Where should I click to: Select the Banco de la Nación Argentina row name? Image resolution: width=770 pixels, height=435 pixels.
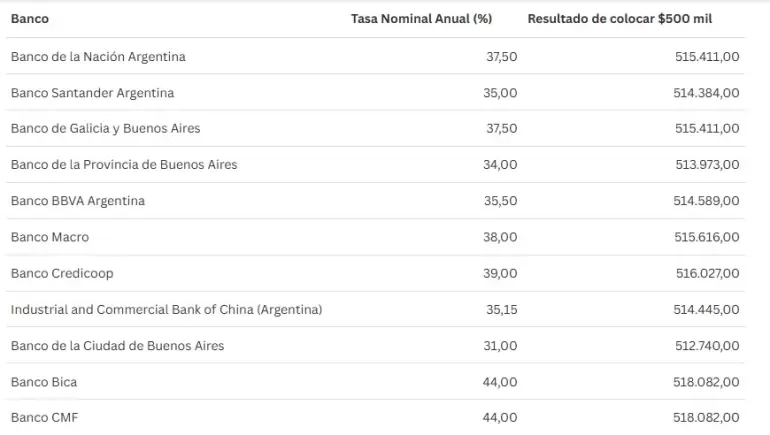tap(98, 57)
